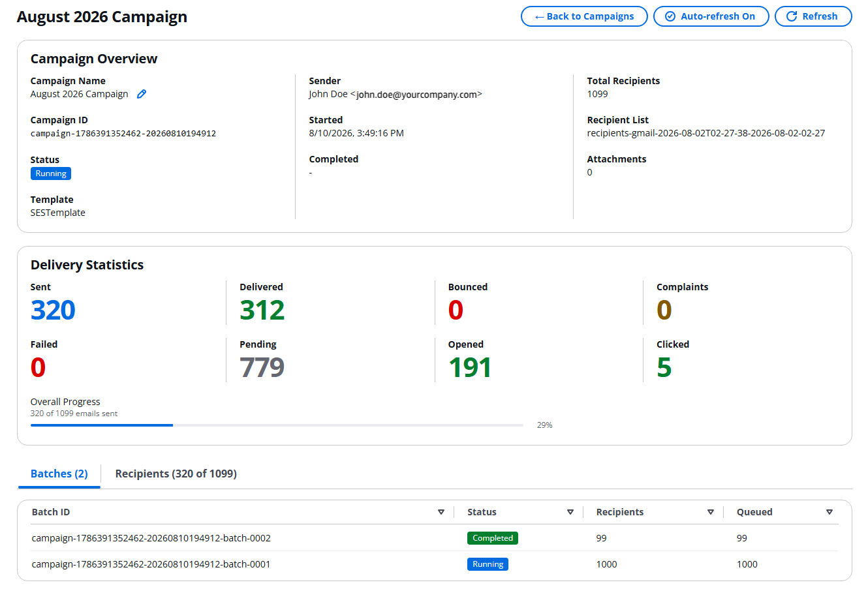
Task: Click the Running status badge in overview
Action: pyautogui.click(x=51, y=174)
